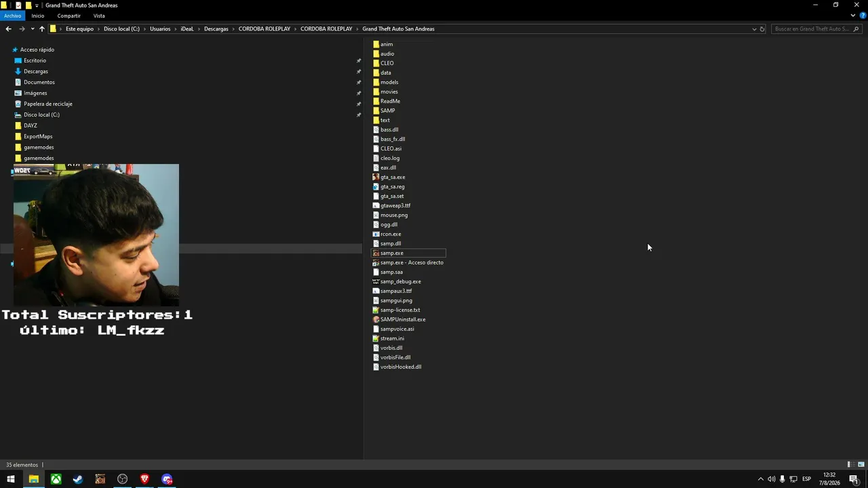Open the chevron after Este equipo in the address bar
Screen dimensions: 868x488
(99, 29)
